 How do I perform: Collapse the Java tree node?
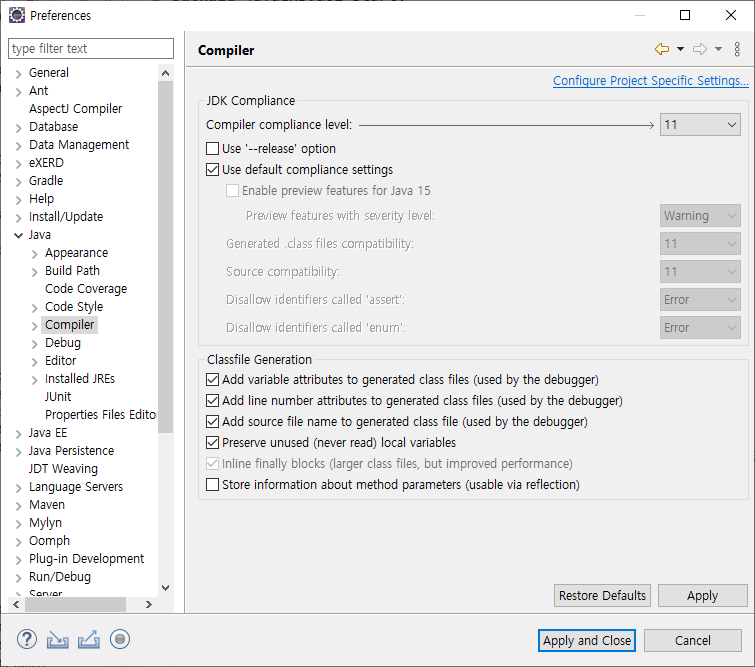coord(18,235)
